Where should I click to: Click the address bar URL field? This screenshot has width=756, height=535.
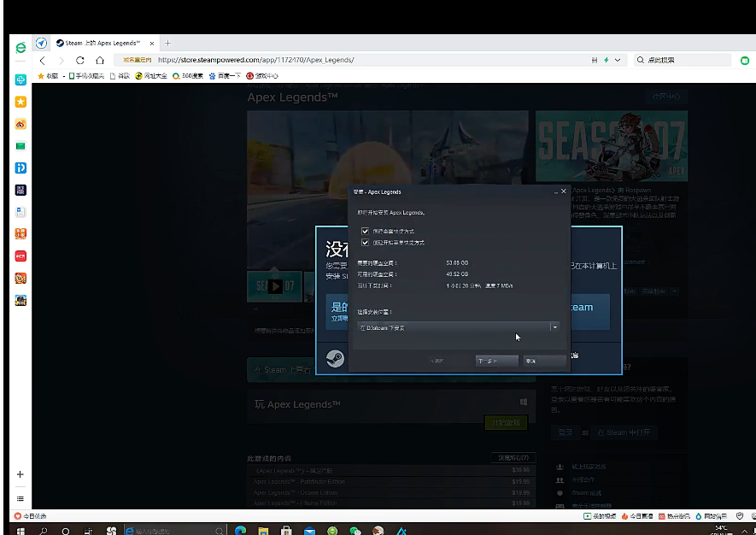click(x=372, y=61)
